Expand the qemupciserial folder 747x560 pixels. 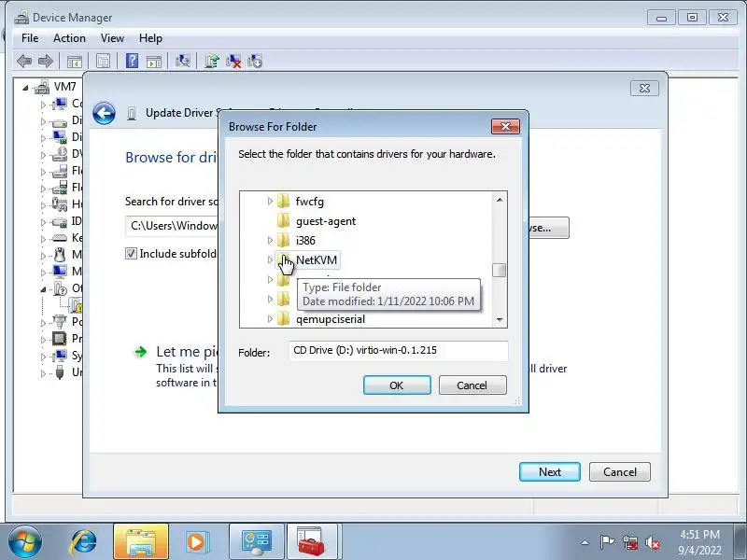[270, 318]
